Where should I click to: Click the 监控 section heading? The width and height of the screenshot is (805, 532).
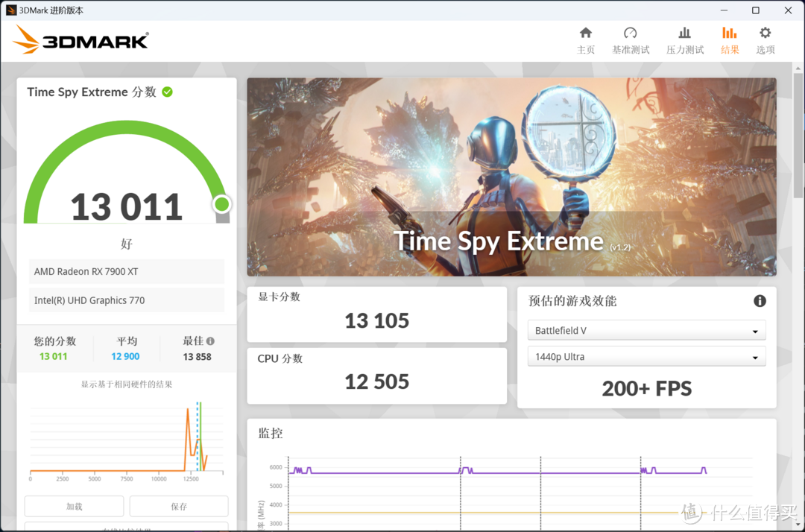271,434
